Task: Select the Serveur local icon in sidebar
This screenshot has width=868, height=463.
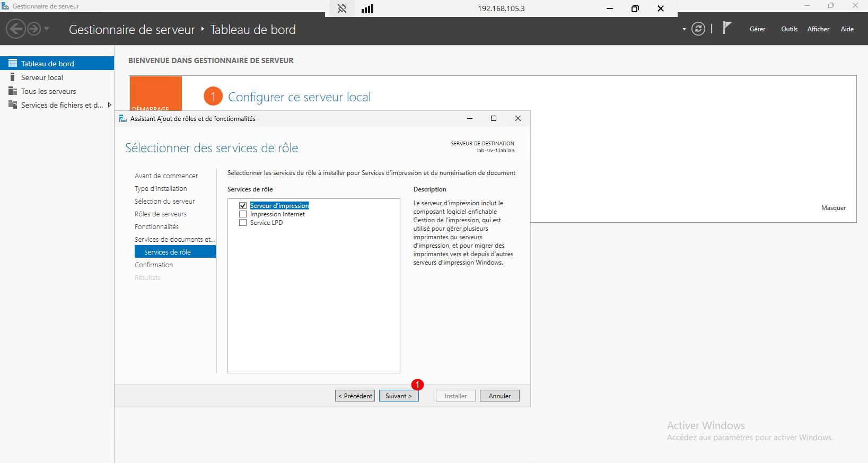Action: pyautogui.click(x=13, y=77)
